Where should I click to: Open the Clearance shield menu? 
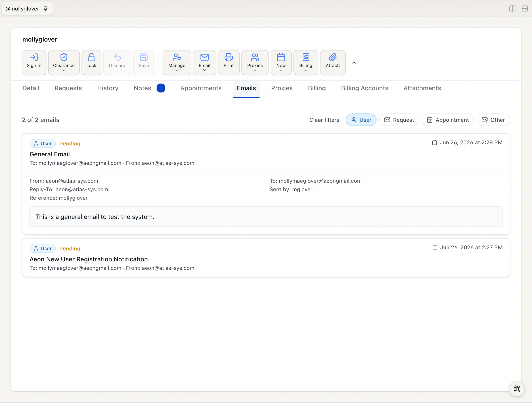(64, 62)
